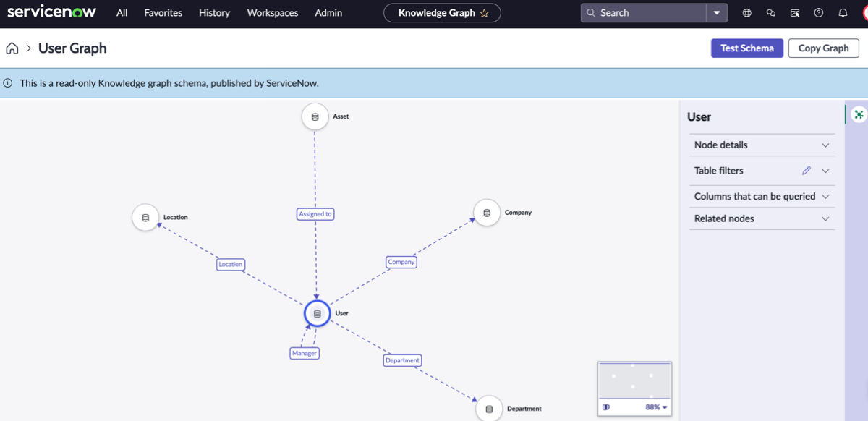Click the 'Department' edge label

(x=402, y=360)
